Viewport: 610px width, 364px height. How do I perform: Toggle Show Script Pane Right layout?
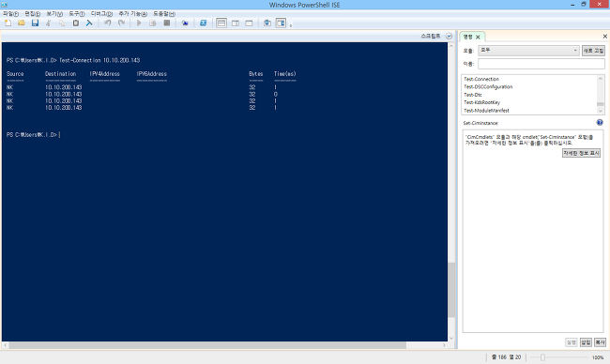coord(236,23)
